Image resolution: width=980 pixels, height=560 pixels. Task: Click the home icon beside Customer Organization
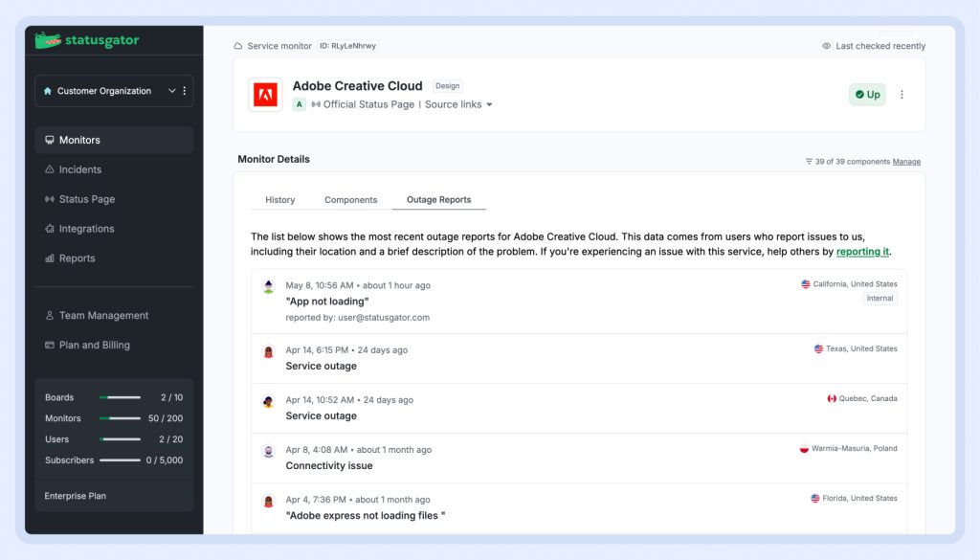(48, 91)
